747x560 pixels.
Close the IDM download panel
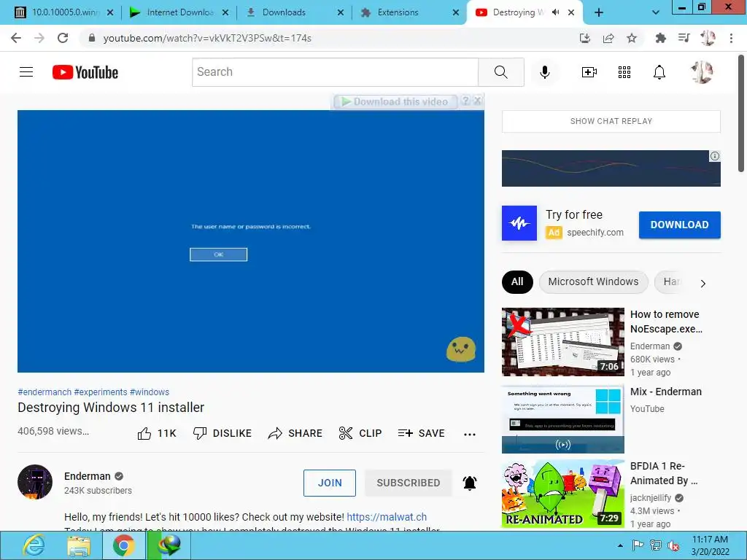(477, 101)
